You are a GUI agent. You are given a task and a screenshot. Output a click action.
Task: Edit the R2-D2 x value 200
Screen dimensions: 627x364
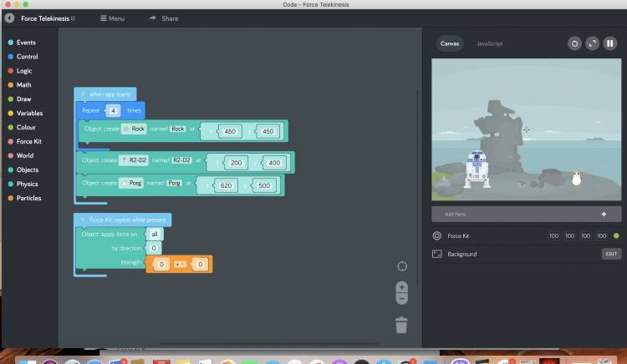[x=236, y=163]
